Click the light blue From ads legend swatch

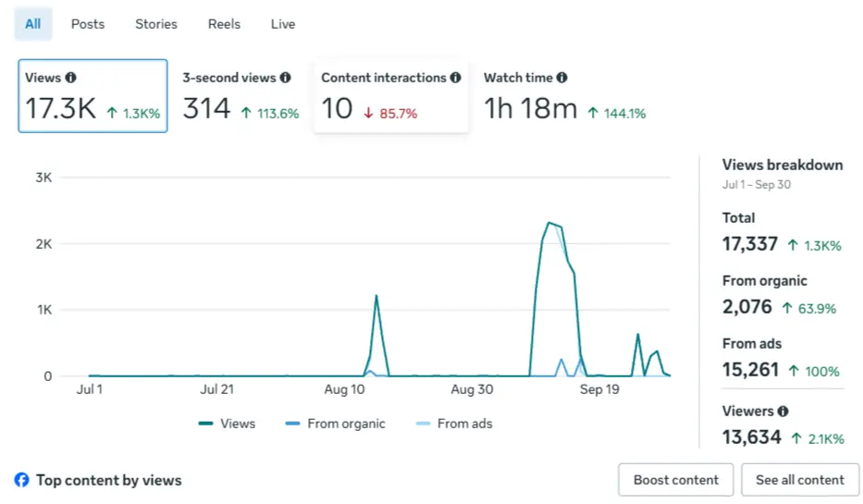(x=424, y=424)
